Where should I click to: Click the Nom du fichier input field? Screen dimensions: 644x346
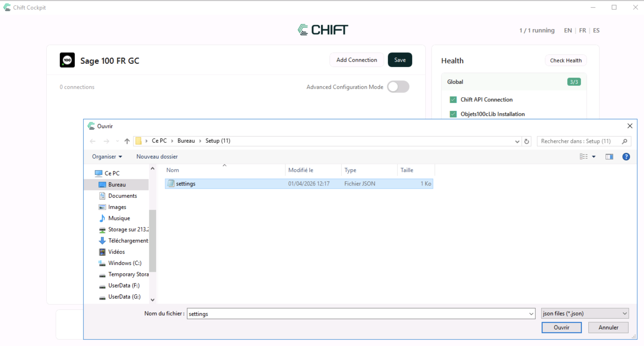(x=358, y=314)
